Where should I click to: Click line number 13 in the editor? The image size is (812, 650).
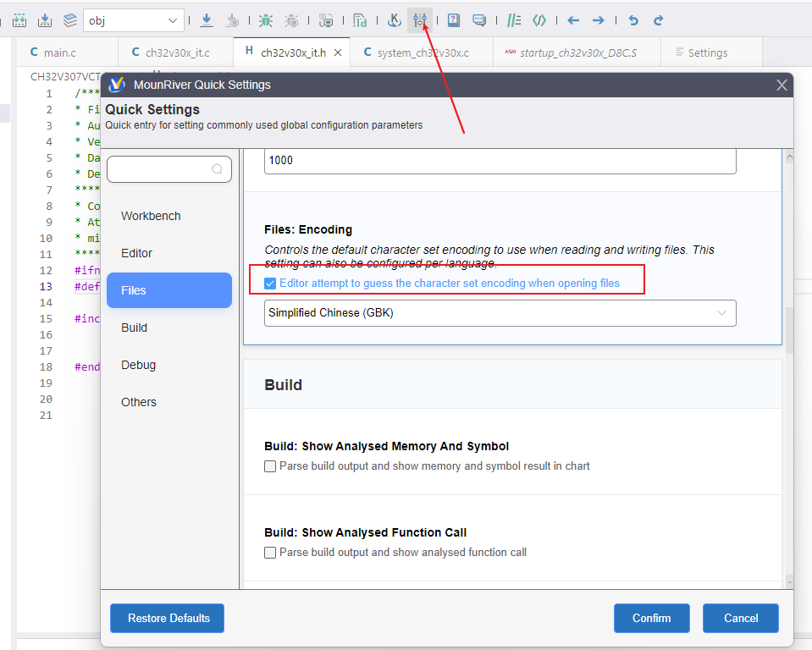click(46, 287)
